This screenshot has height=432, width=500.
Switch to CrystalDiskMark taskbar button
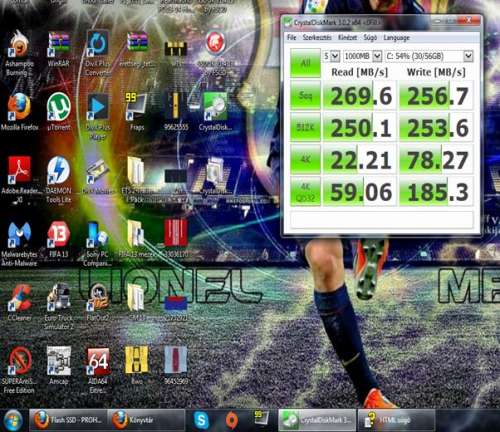point(317,420)
